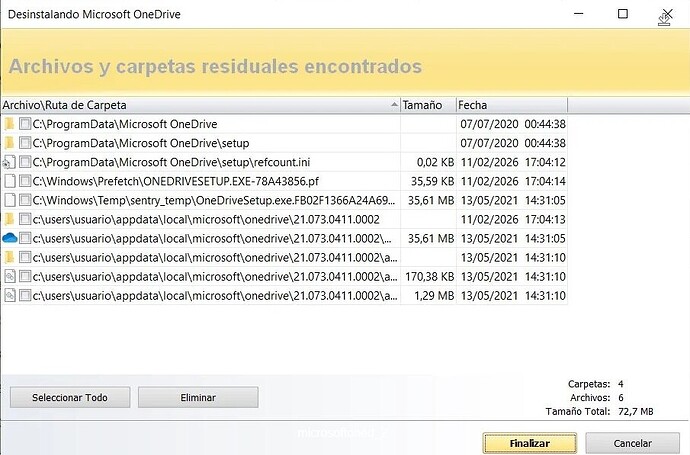Sort list by Fecha column header
Image resolution: width=690 pixels, height=455 pixels.
pos(512,105)
